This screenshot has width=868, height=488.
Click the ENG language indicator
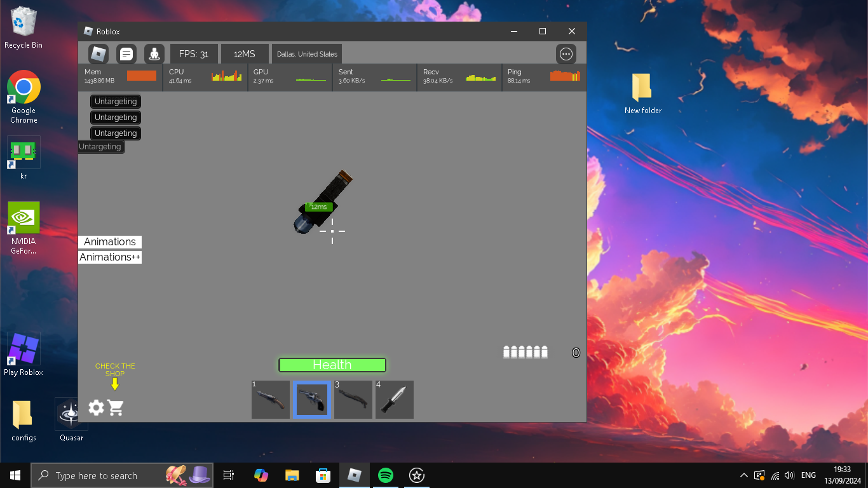coord(808,475)
